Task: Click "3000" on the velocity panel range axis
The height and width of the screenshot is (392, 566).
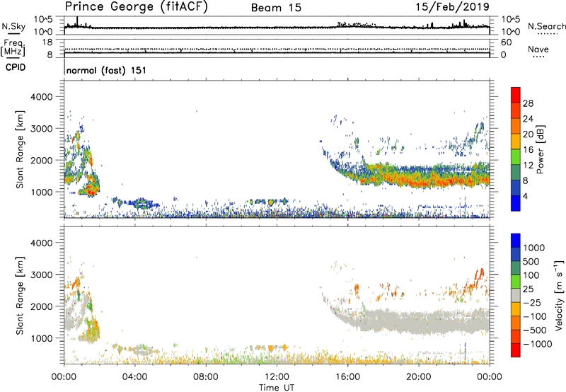Action: pos(42,275)
